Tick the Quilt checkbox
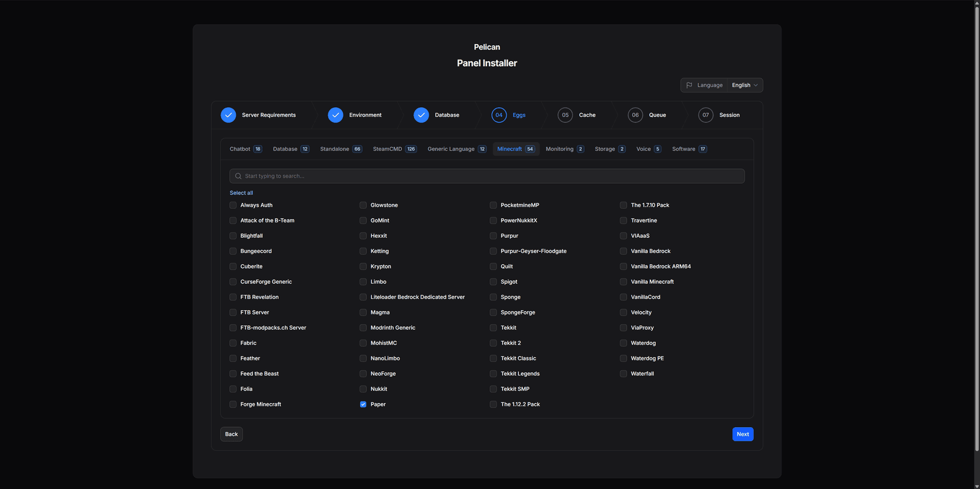The width and height of the screenshot is (980, 489). click(493, 267)
